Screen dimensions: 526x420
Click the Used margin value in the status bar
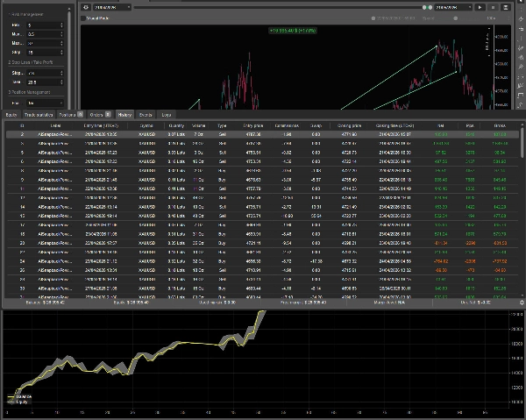tap(217, 303)
